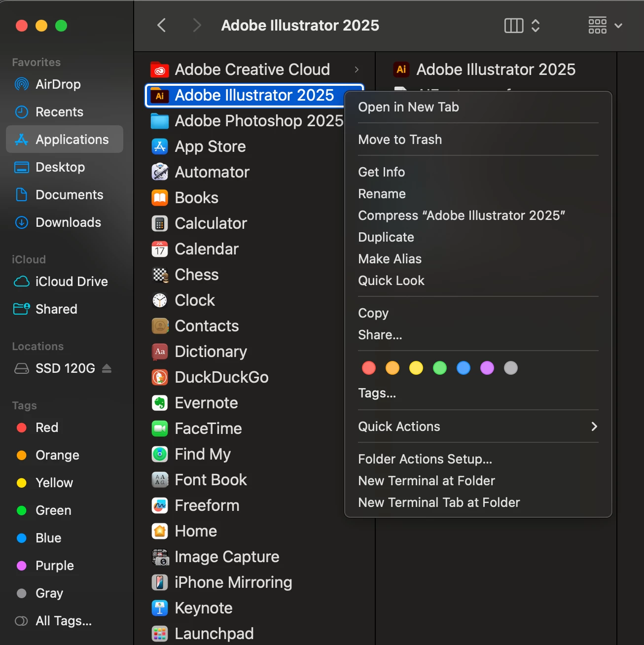Select the Freeform app icon

tap(159, 505)
